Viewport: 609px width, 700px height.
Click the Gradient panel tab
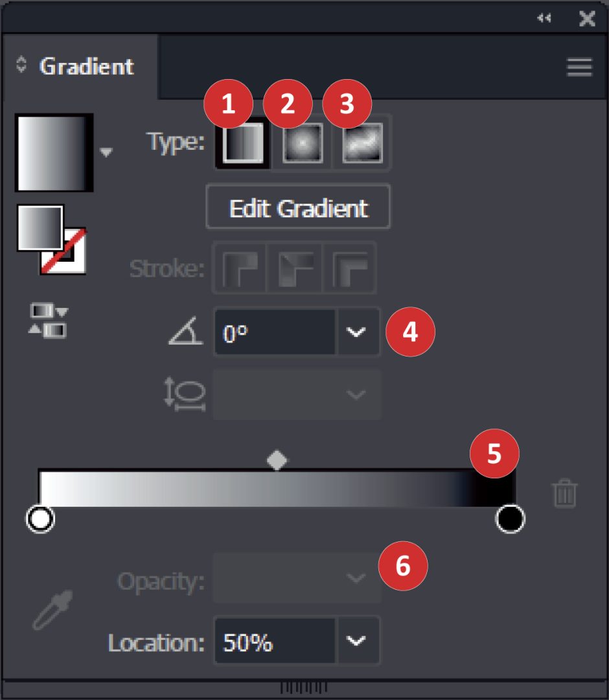87,66
